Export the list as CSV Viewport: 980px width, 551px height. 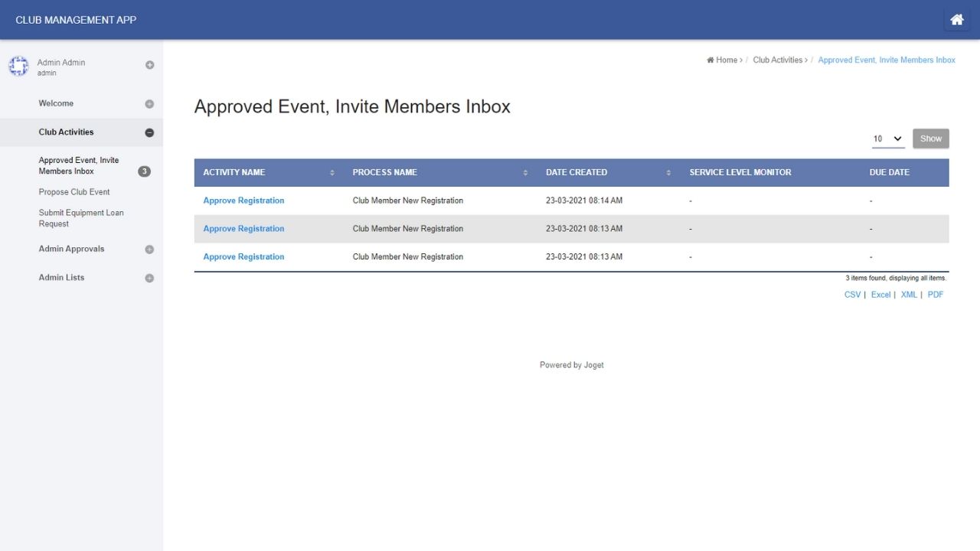pyautogui.click(x=852, y=295)
